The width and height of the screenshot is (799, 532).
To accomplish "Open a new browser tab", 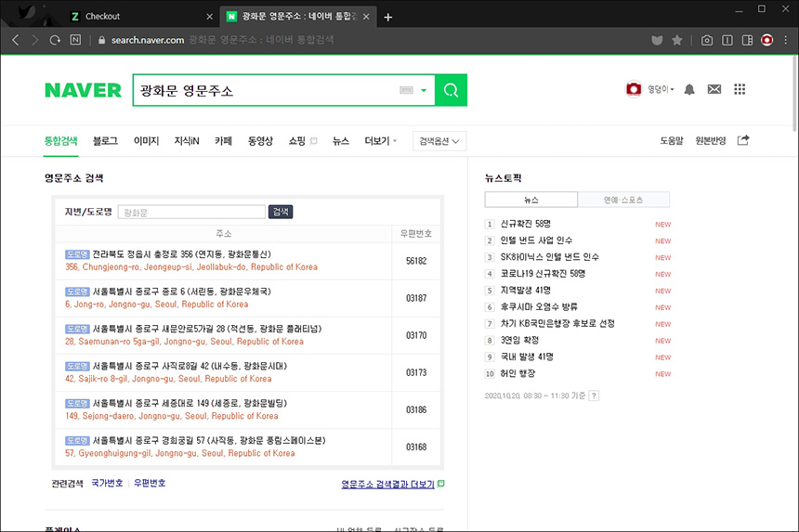I will 387,18.
